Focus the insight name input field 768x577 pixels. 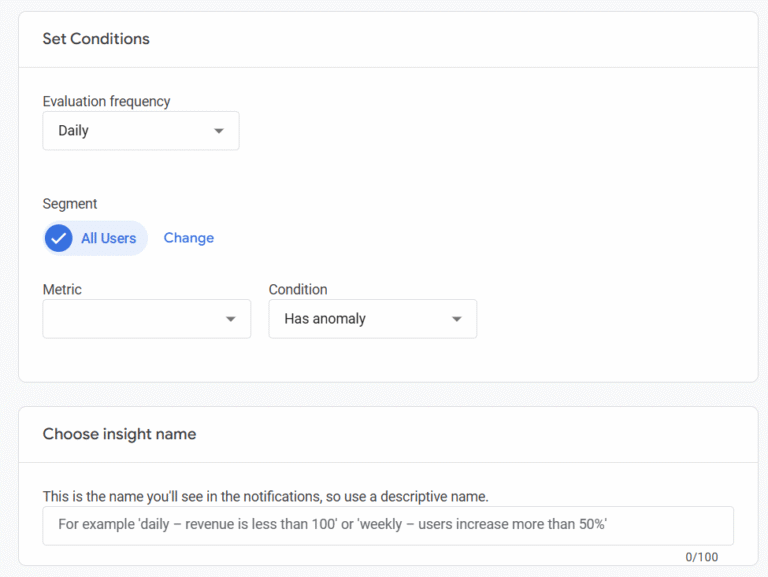[x=388, y=526]
